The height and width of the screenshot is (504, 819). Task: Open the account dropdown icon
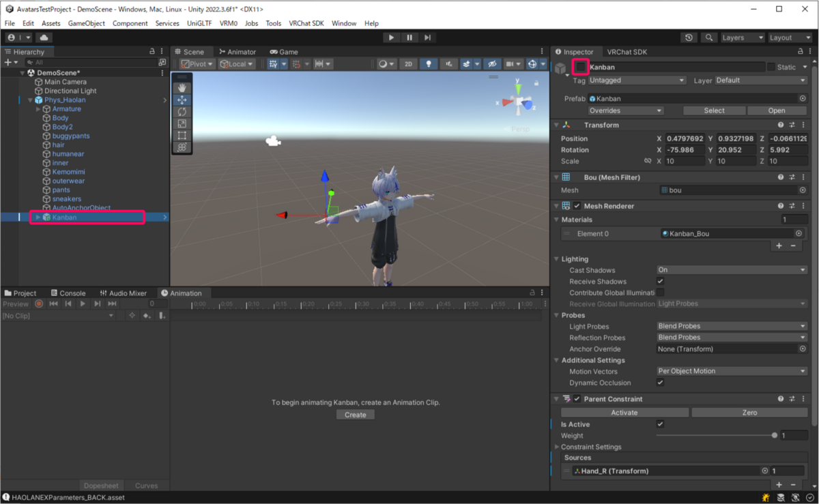(x=18, y=38)
